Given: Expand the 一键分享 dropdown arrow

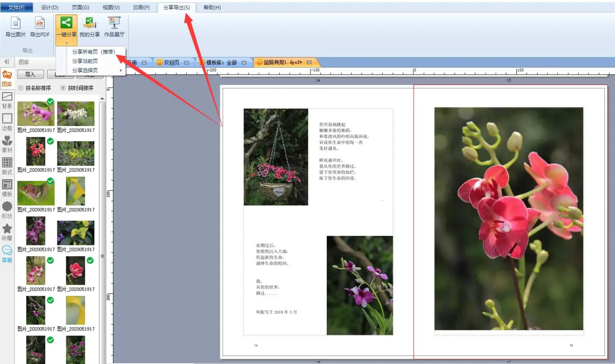Looking at the screenshot, I should pyautogui.click(x=66, y=43).
